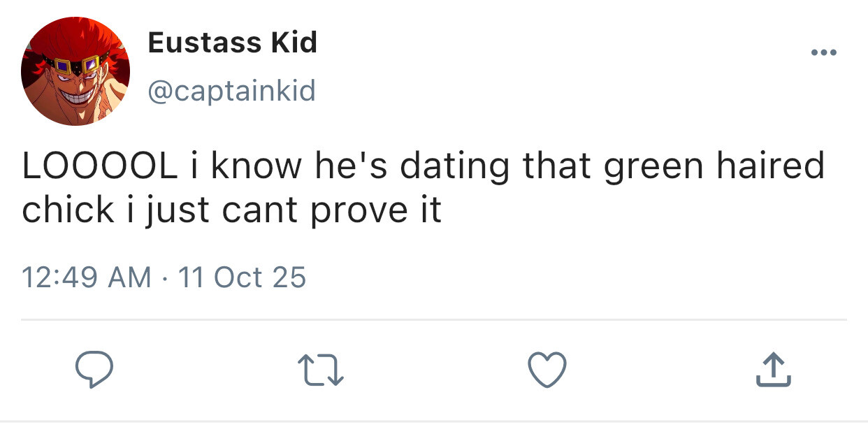Click the Eustass Kid display name
The height and width of the screenshot is (434, 868).
(x=232, y=43)
